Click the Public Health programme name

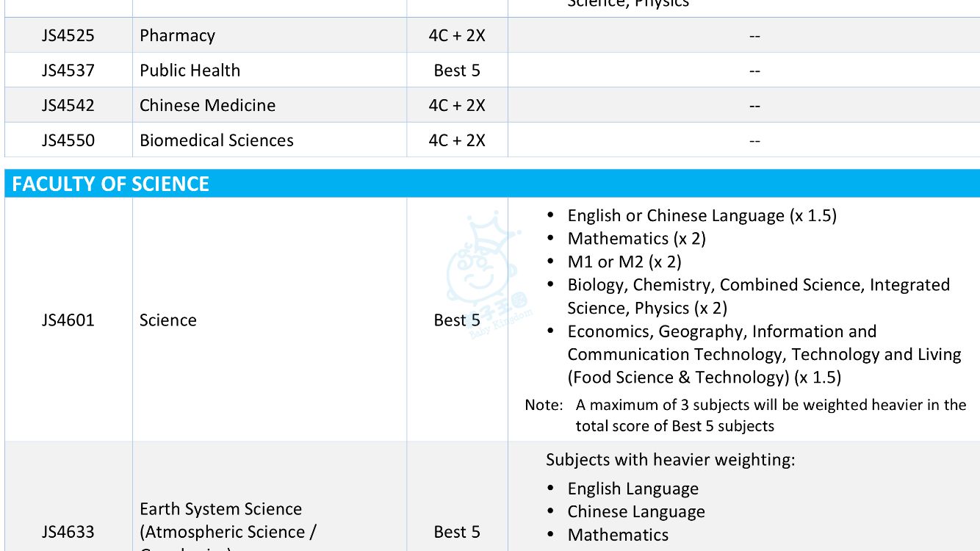pos(190,71)
